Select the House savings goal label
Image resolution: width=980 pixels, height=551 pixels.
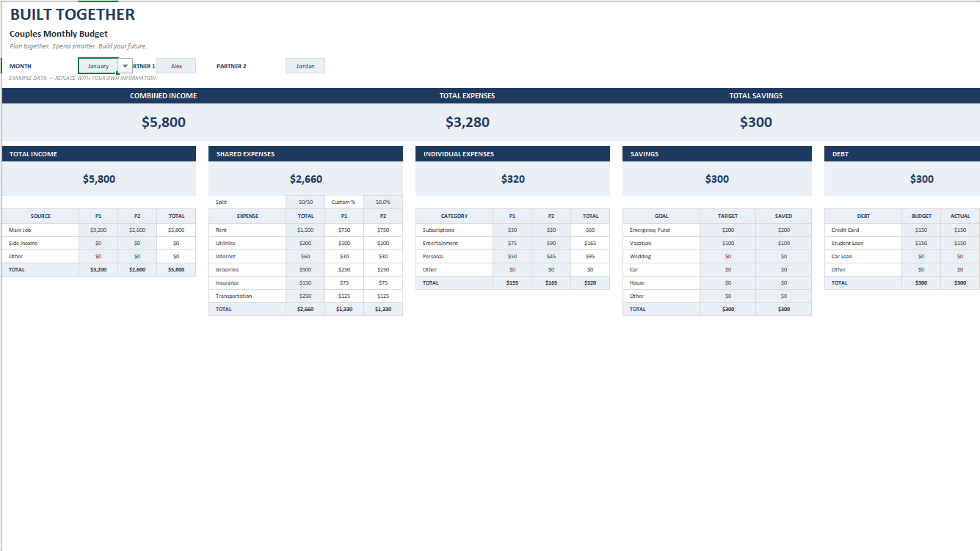point(661,283)
